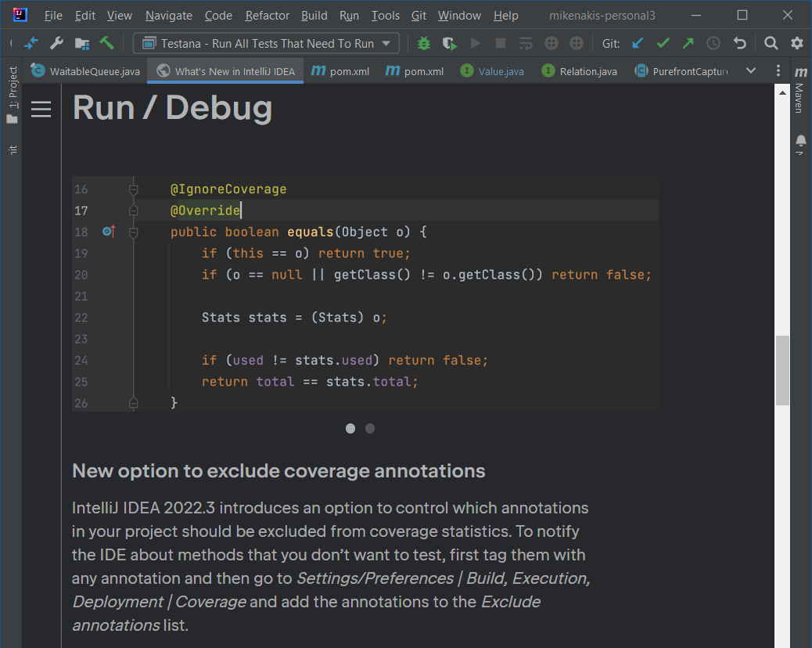This screenshot has height=648, width=812.
Task: Click Git Update Project arrow
Action: (638, 44)
